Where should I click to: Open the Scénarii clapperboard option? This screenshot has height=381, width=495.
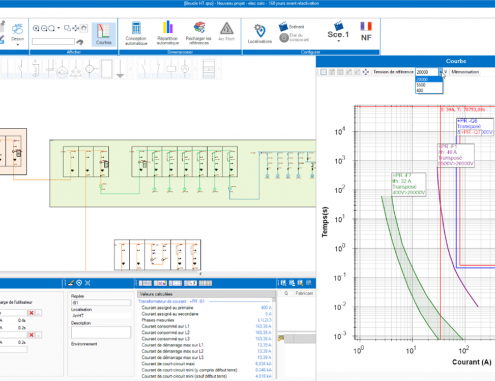tap(291, 27)
